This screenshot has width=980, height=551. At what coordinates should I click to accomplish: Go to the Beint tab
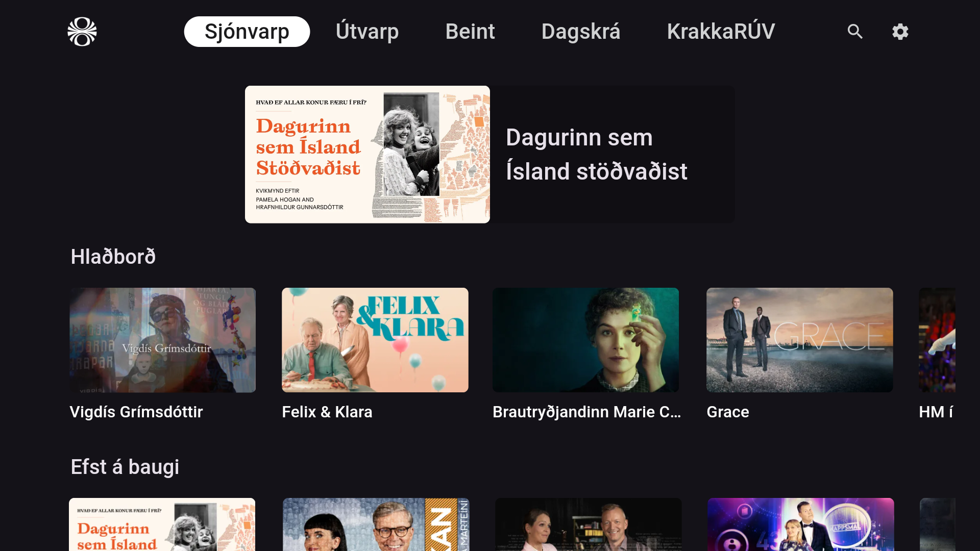[x=470, y=32]
